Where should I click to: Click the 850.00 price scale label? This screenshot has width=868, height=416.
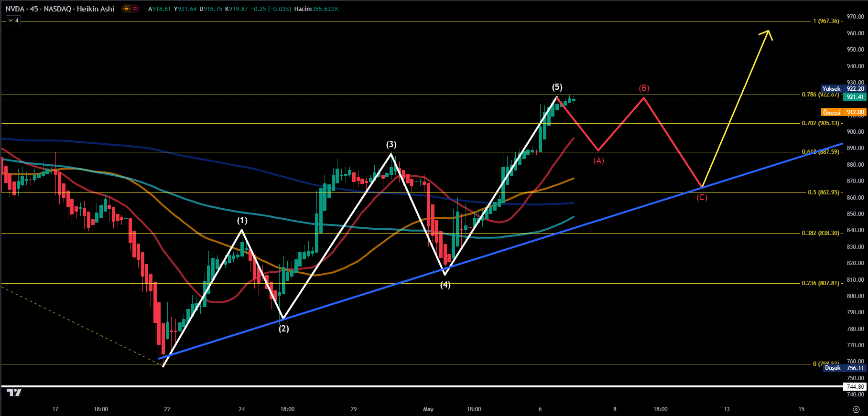(x=855, y=214)
